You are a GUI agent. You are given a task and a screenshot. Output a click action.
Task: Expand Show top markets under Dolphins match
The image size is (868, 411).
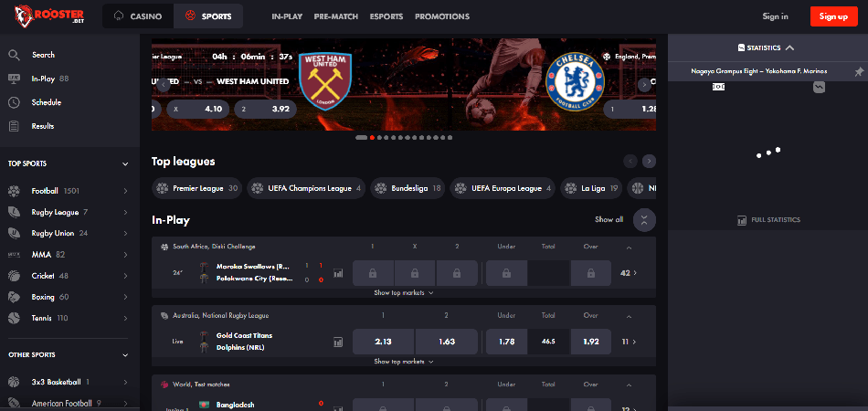pyautogui.click(x=404, y=361)
